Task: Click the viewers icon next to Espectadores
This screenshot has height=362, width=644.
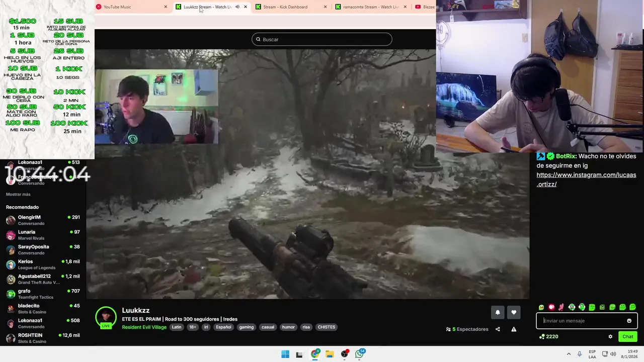Action: 448,329
